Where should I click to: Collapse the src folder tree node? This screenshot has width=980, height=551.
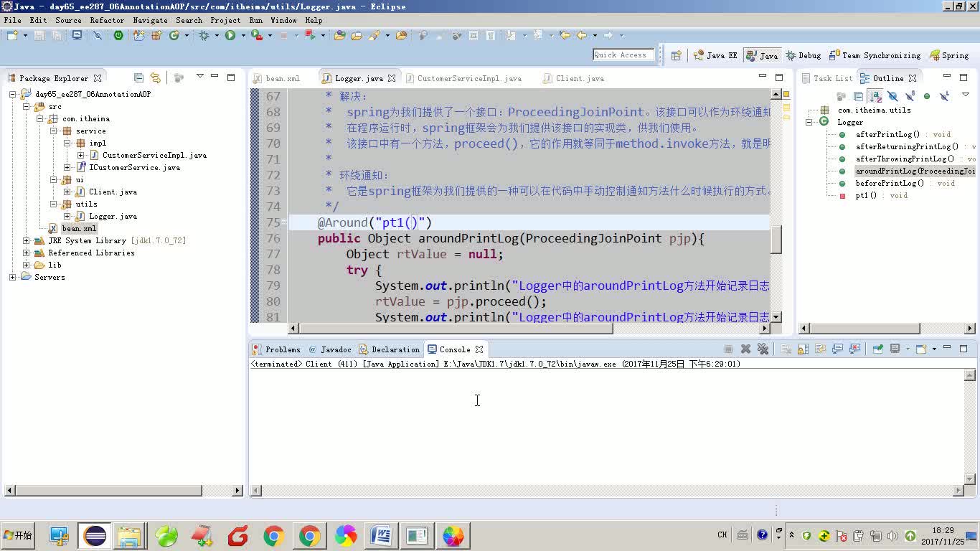point(27,106)
